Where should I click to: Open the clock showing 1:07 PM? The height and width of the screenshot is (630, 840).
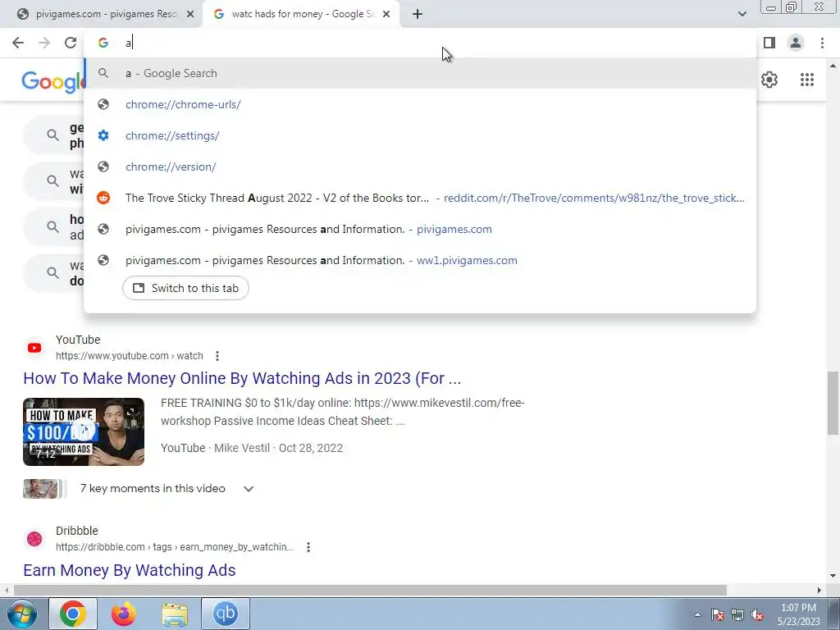point(799,614)
